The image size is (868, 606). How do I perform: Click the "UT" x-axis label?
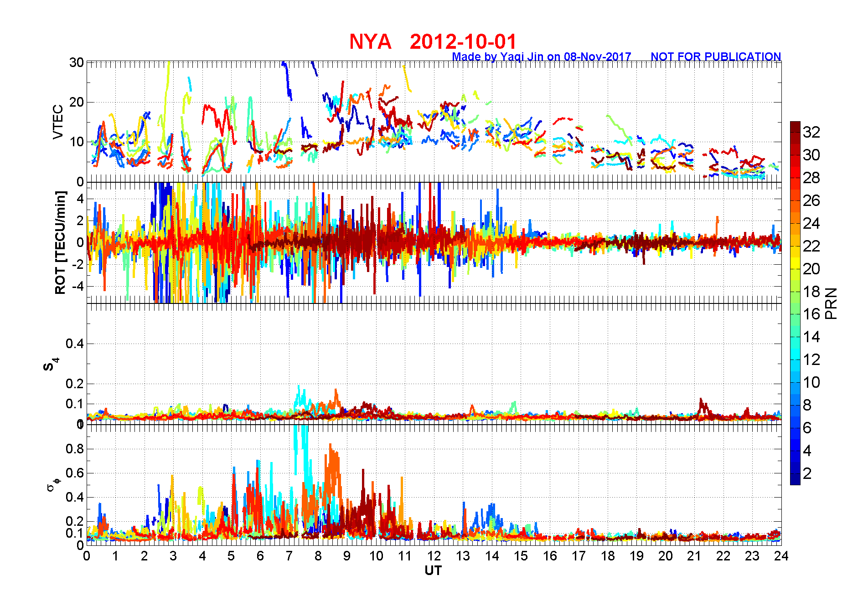(433, 570)
